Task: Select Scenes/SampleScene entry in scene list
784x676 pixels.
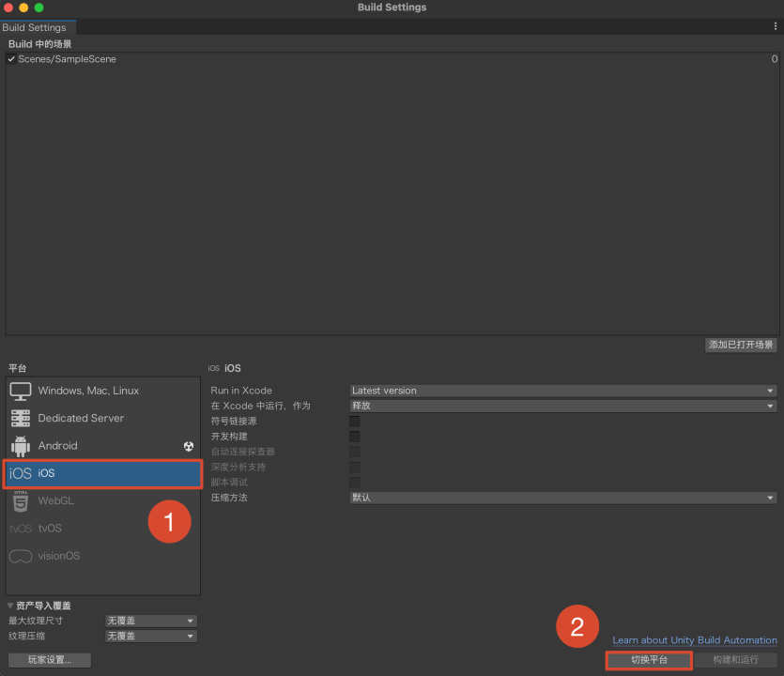Action: tap(67, 59)
